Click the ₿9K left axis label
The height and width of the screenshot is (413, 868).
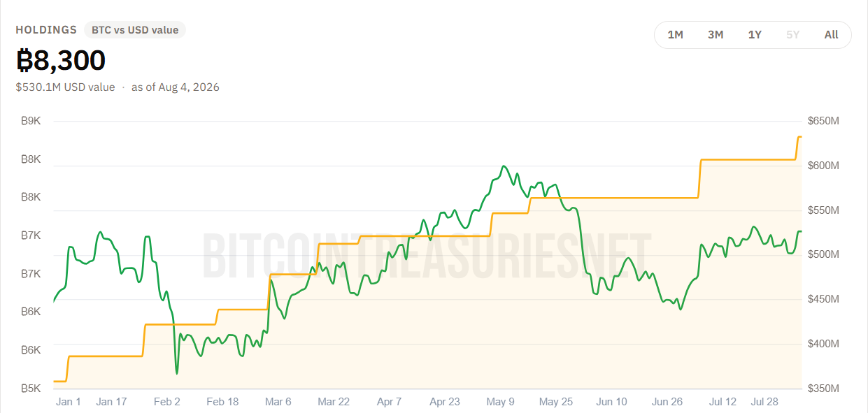(x=31, y=121)
